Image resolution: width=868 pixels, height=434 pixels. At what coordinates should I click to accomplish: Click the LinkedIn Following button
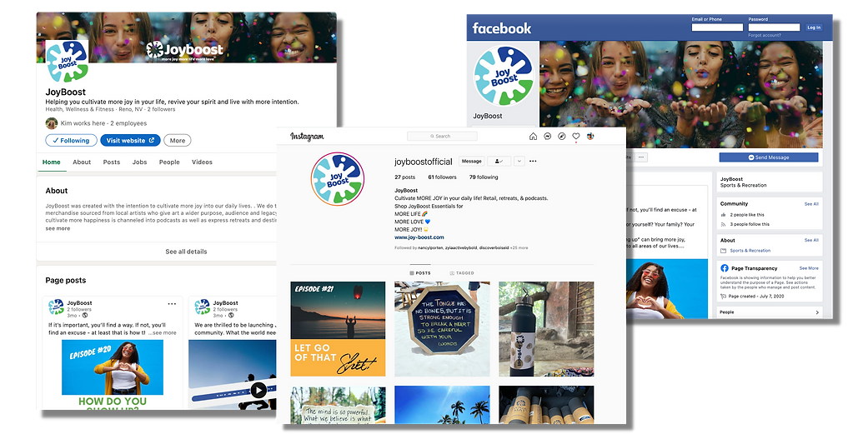71,141
